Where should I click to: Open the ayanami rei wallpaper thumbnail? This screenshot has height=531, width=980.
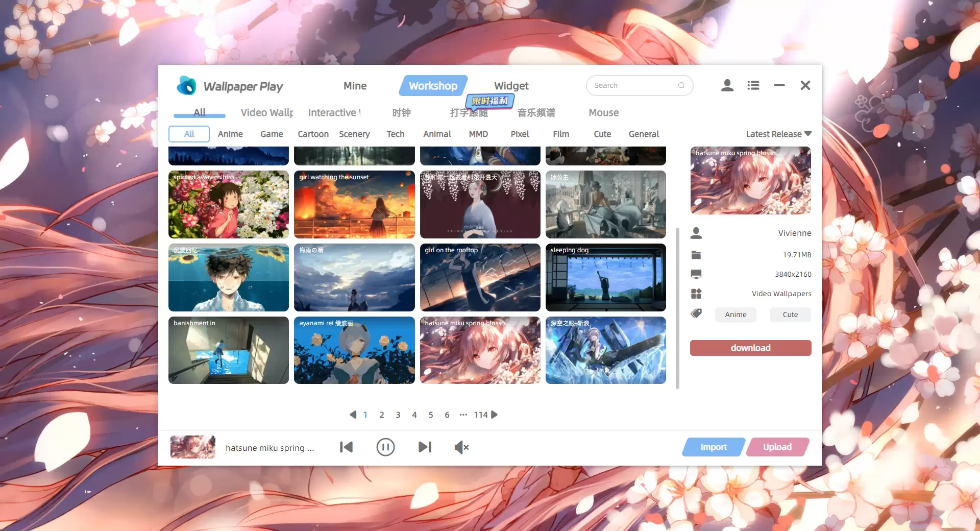pyautogui.click(x=354, y=350)
